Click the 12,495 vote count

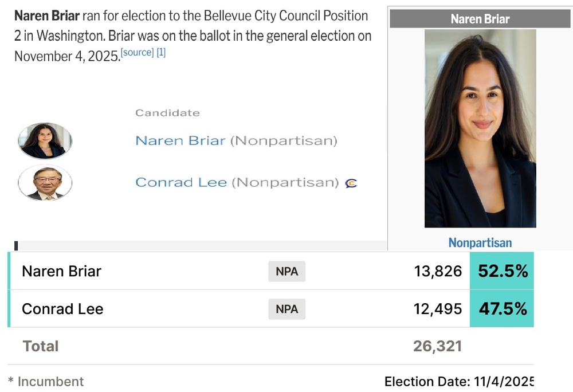(438, 309)
